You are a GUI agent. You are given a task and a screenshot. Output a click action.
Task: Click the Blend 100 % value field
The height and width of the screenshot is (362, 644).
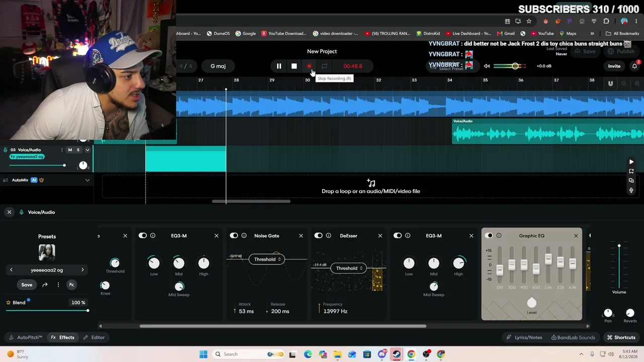coord(78,303)
